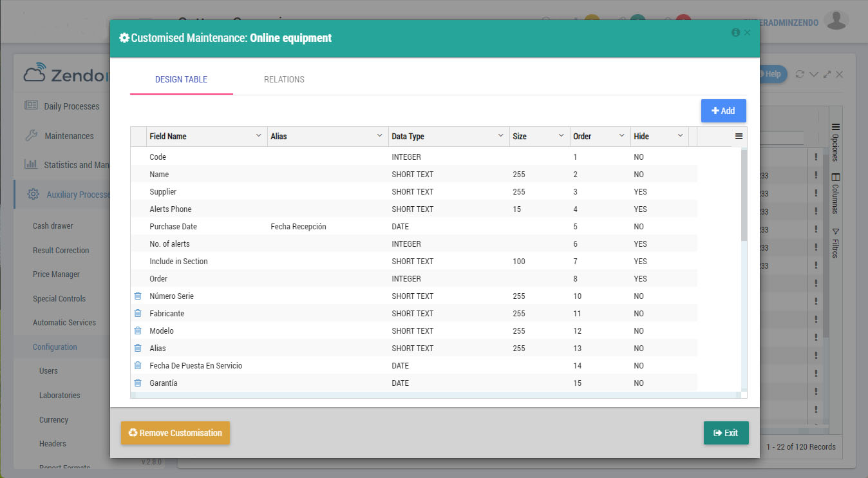
Task: Open Result Correction in sidebar
Action: click(x=61, y=250)
